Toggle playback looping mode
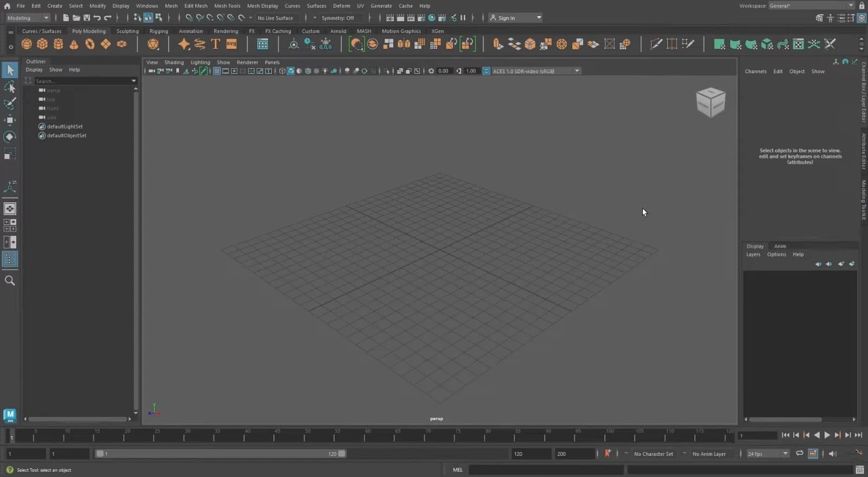 pos(800,454)
